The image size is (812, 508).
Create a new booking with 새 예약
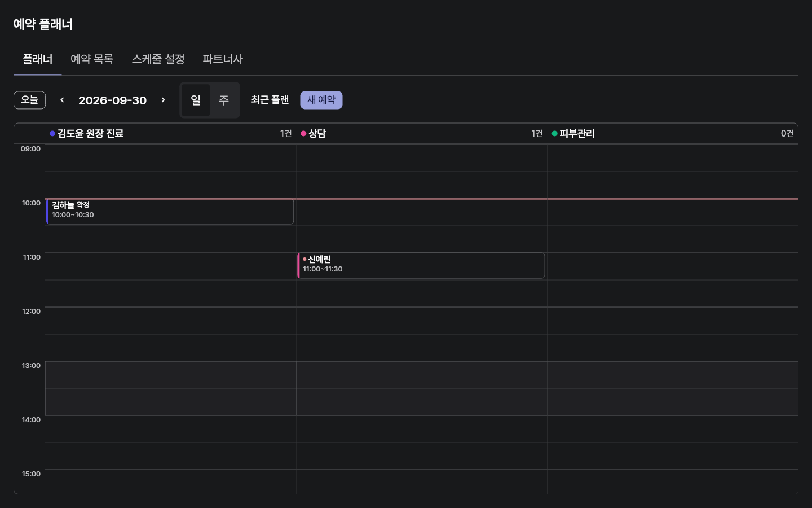pyautogui.click(x=321, y=100)
